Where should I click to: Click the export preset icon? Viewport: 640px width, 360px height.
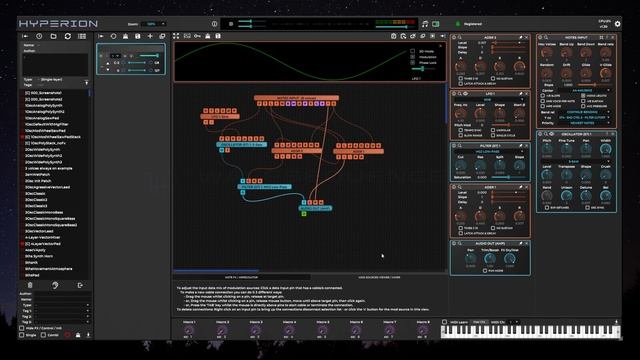[80, 285]
